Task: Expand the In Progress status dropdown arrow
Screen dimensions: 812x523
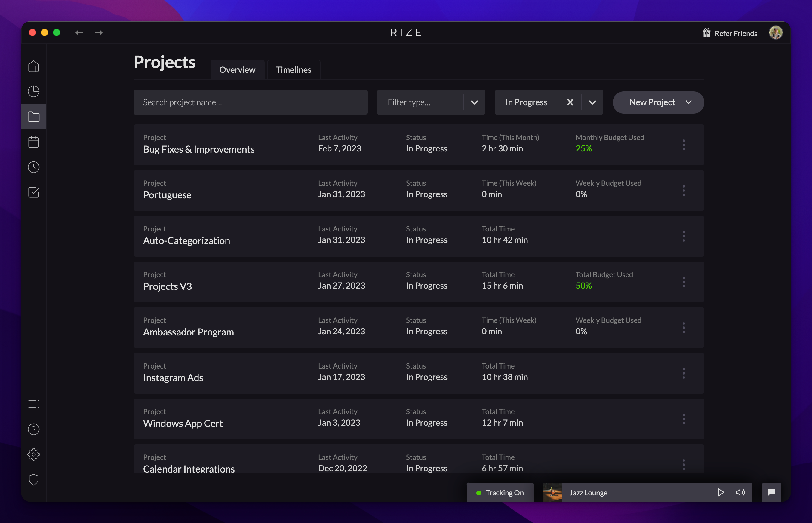Action: pos(592,102)
